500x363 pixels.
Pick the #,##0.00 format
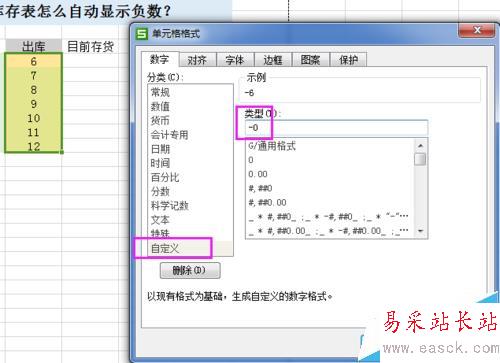[330, 203]
